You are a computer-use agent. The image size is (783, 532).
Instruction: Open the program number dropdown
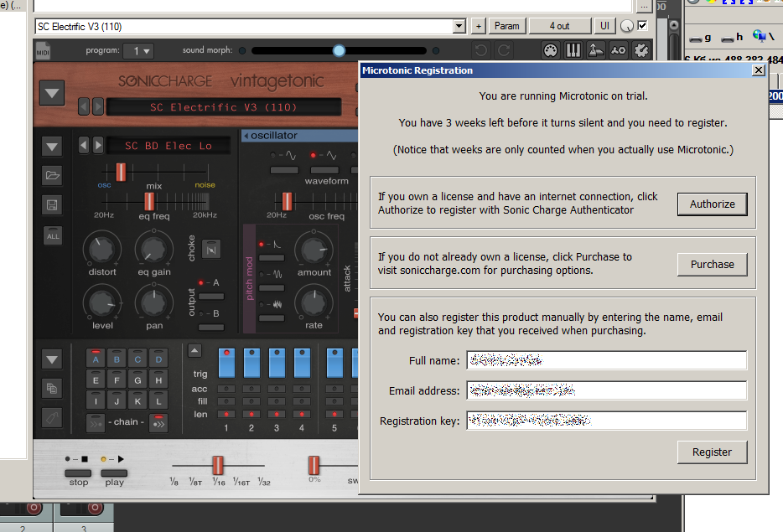(x=138, y=51)
